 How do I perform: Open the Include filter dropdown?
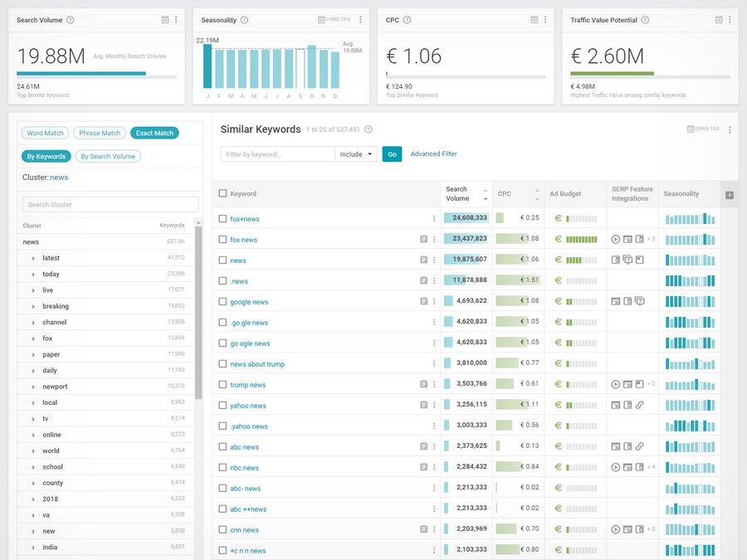(356, 154)
